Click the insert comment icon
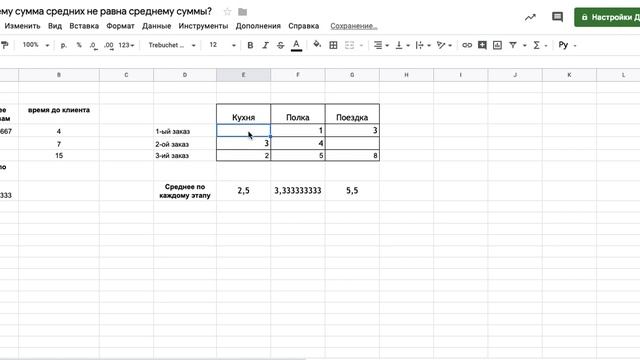This screenshot has height=360, width=640. pos(482,45)
